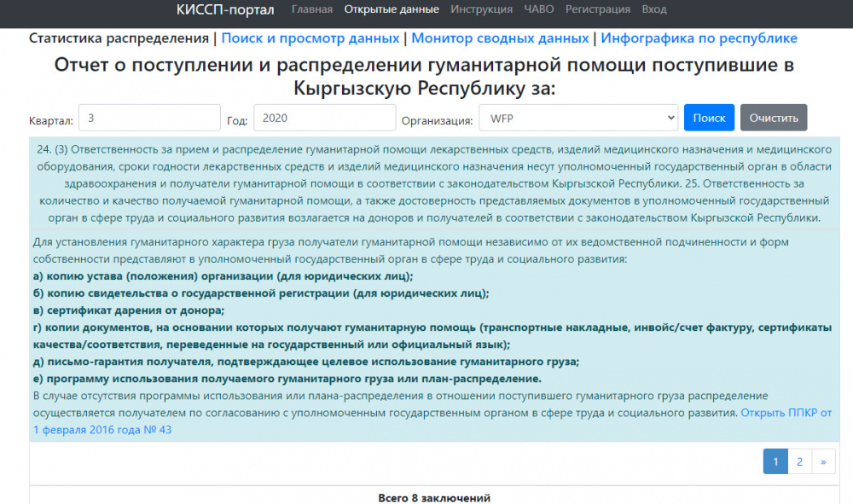Select ЧАВО in the top navigation
Screen dimensions: 853x504
click(539, 9)
